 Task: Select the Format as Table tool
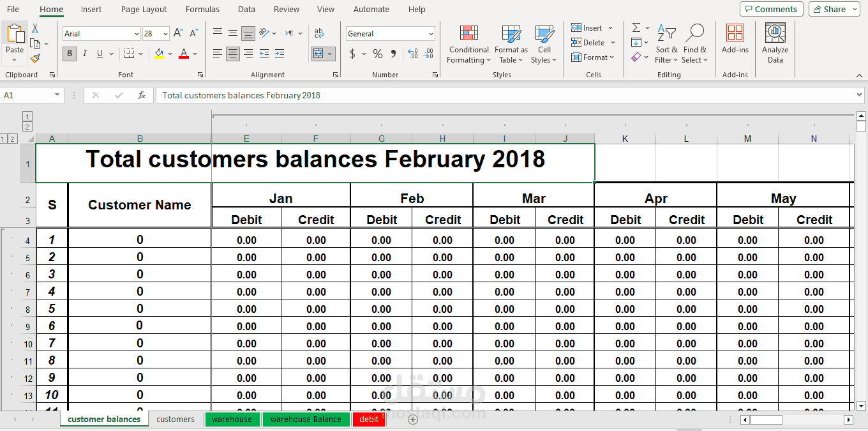510,43
